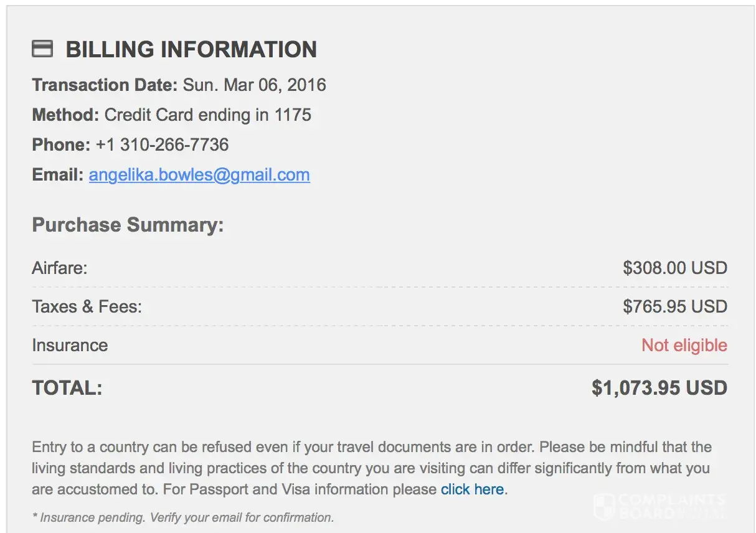The height and width of the screenshot is (533, 756).
Task: Click the credit card billing icon
Action: point(42,49)
